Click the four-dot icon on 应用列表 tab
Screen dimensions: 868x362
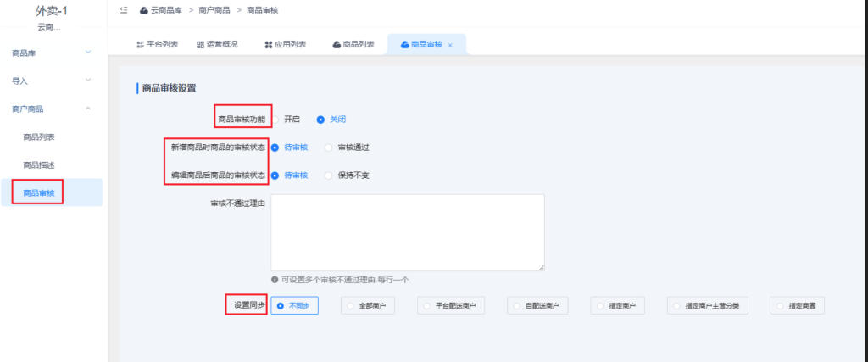click(x=268, y=44)
